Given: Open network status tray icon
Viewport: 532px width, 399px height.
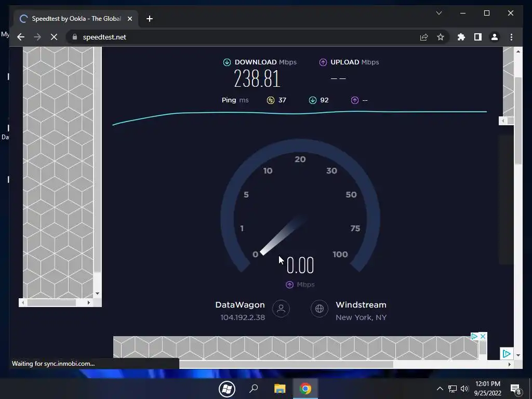Looking at the screenshot, I should click(453, 389).
